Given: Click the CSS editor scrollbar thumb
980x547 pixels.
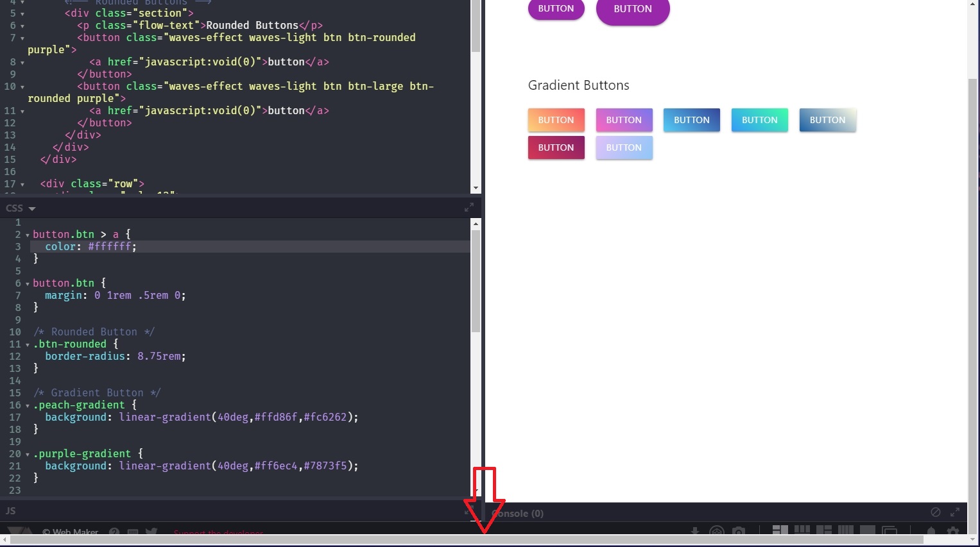Looking at the screenshot, I should click(476, 281).
